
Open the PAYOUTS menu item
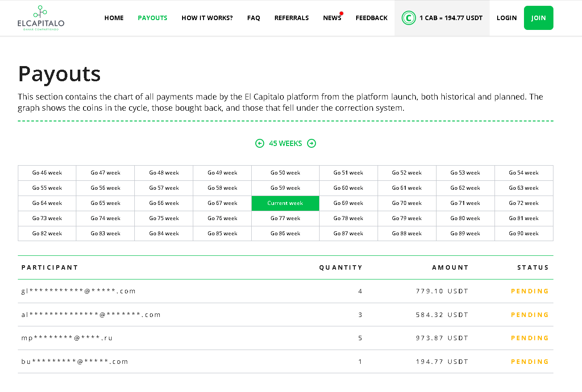point(153,18)
